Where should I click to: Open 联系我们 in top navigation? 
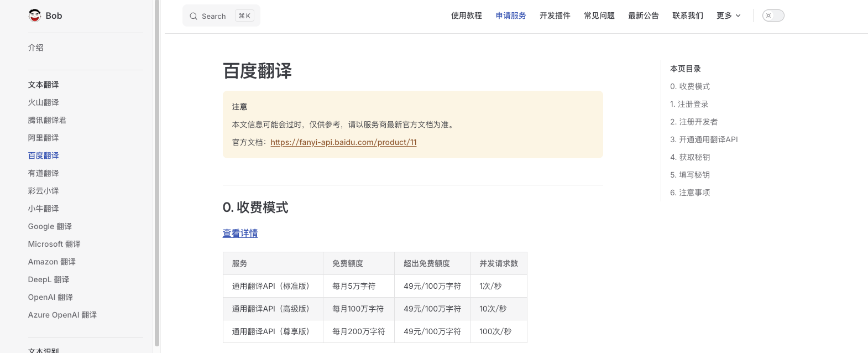[688, 15]
